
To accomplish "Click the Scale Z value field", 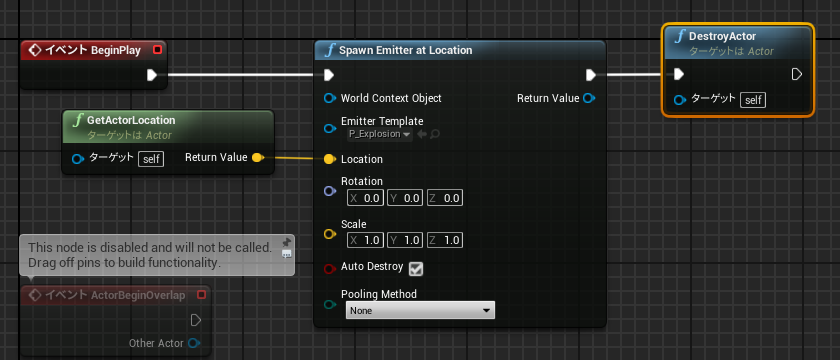I will pos(445,240).
